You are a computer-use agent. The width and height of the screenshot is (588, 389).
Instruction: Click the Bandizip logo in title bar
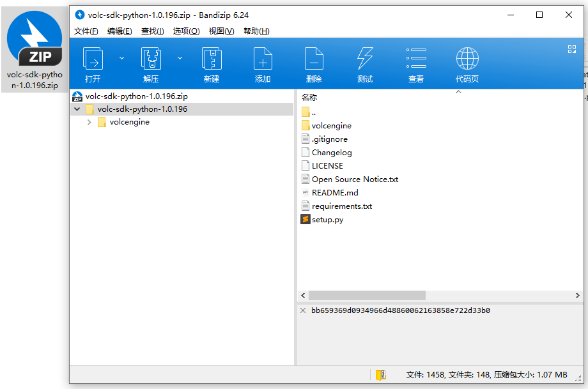(x=79, y=15)
